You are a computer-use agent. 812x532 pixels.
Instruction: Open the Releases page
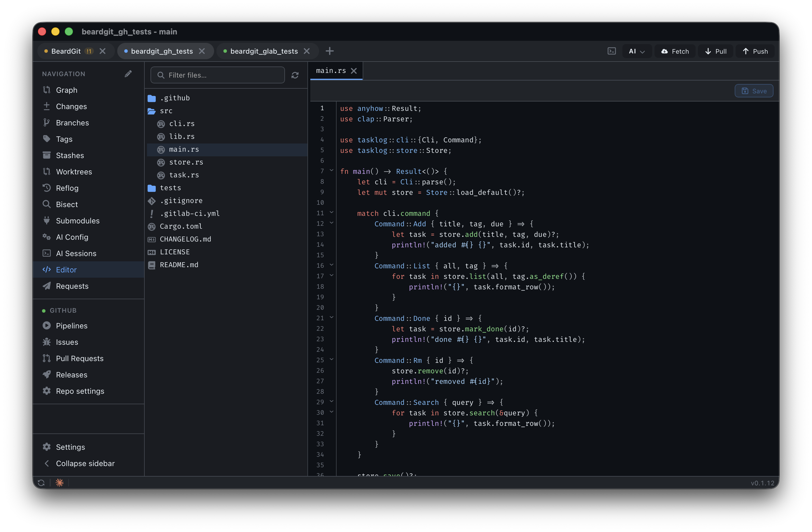tap(88, 375)
